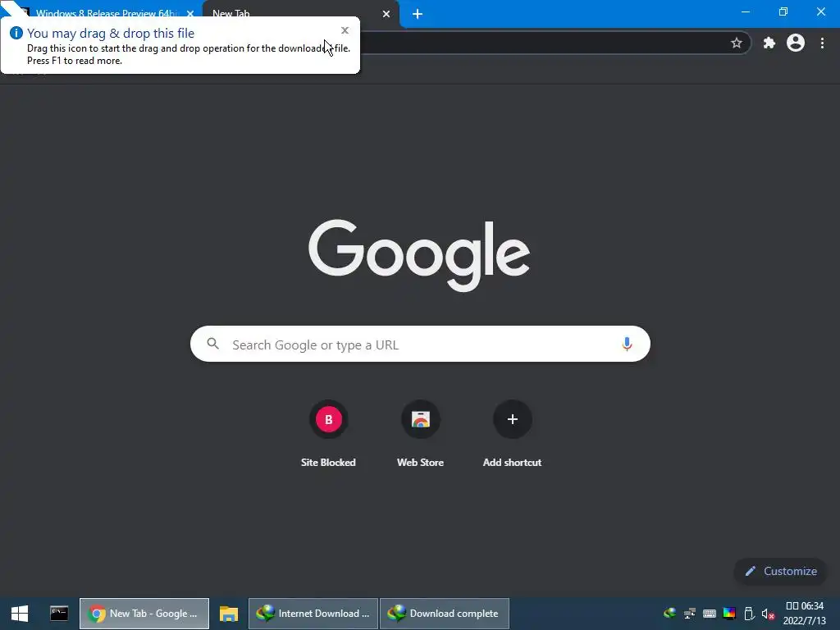The width and height of the screenshot is (840, 630).
Task: Open the Extensions puzzle icon
Action: (769, 43)
